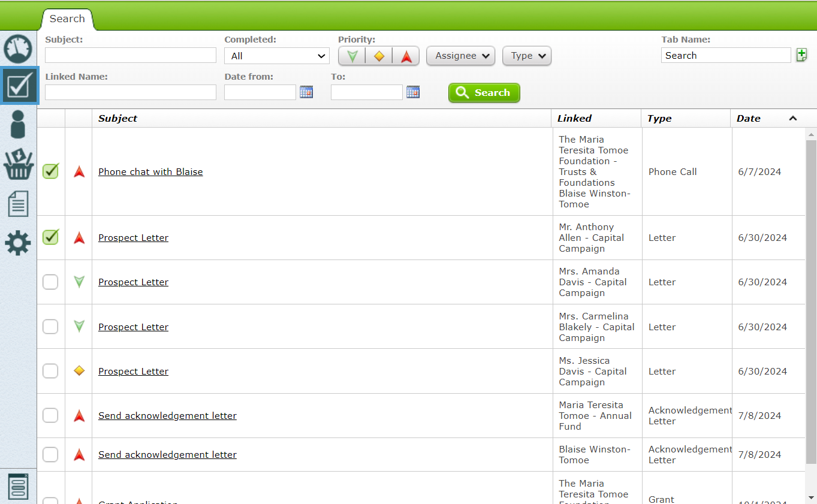Open the Completed dropdown showing All
Screen dimensions: 817x504
pyautogui.click(x=277, y=56)
